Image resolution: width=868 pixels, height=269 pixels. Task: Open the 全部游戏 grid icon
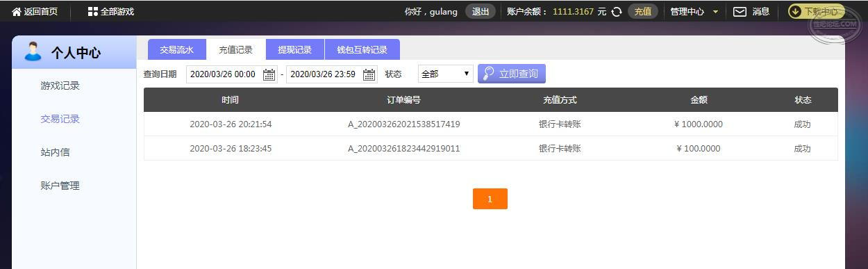93,12
